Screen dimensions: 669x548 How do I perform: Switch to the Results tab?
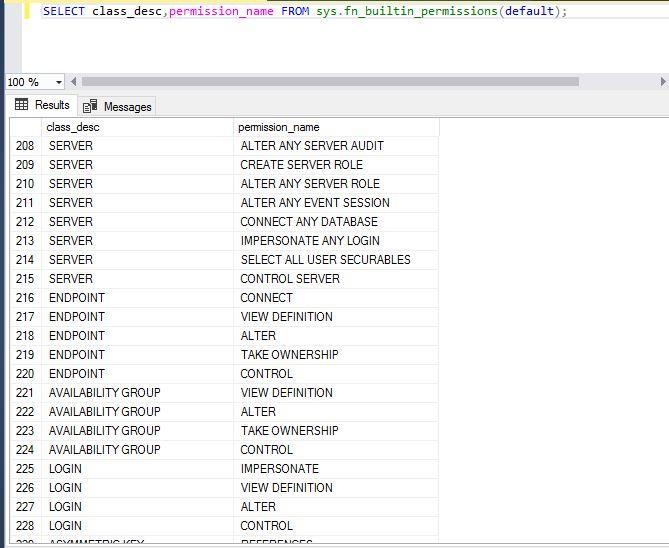coord(42,105)
